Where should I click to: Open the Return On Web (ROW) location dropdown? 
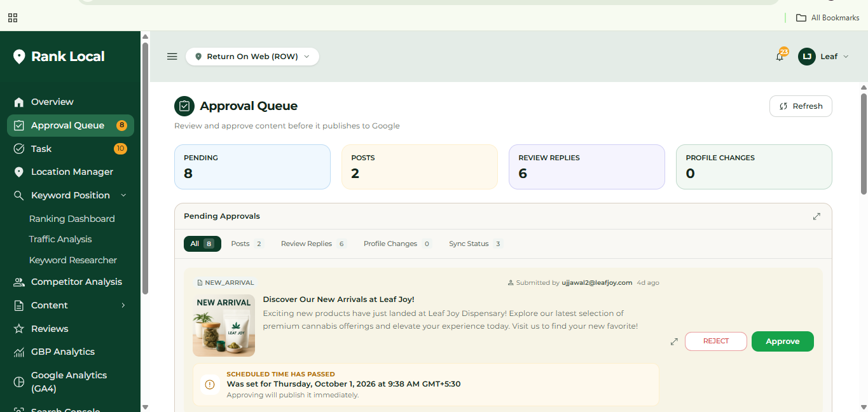click(252, 57)
